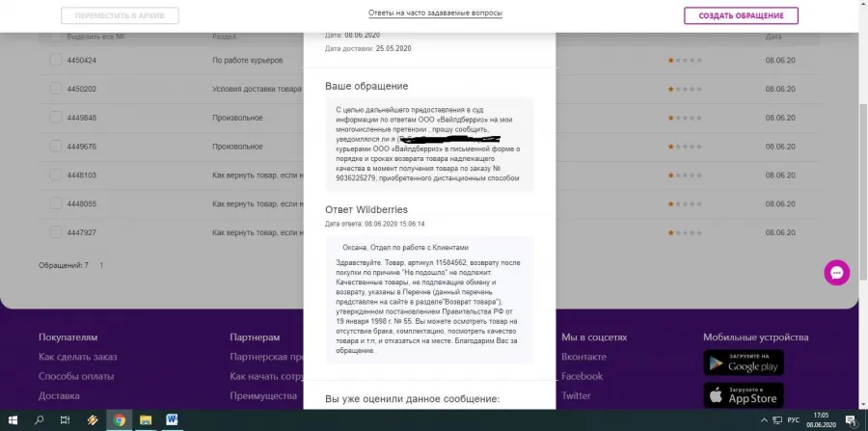Click star rating for request 4448055
This screenshot has width=868, height=431.
685,204
